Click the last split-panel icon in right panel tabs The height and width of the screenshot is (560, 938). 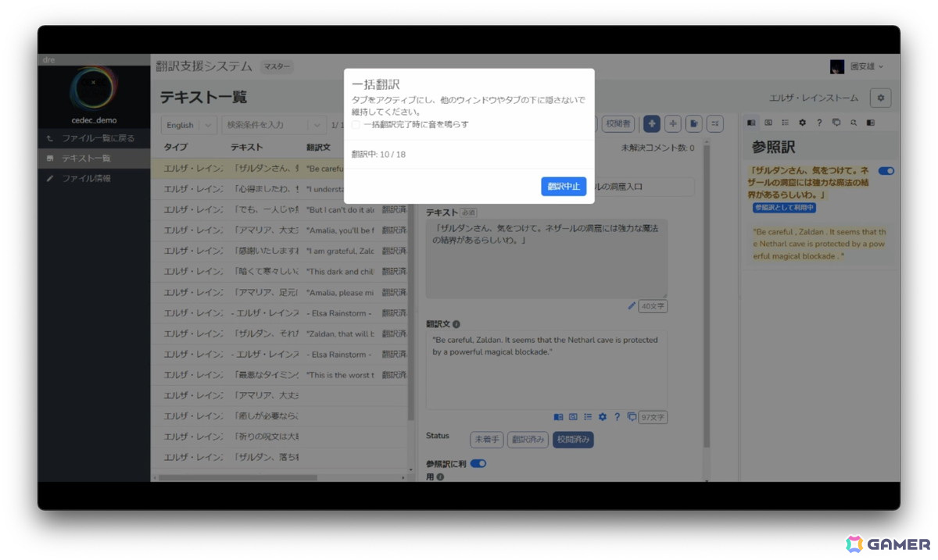pyautogui.click(x=871, y=123)
